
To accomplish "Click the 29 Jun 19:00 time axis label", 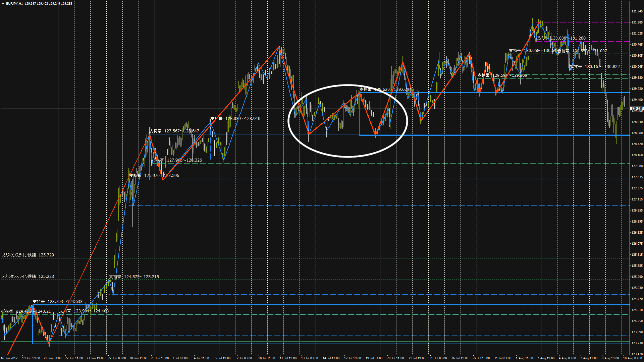I will pos(160,358).
